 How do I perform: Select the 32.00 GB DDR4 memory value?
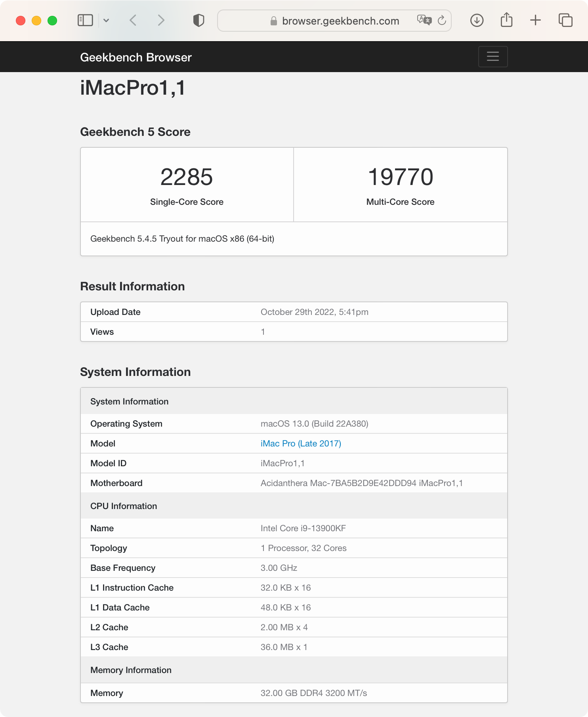click(314, 693)
